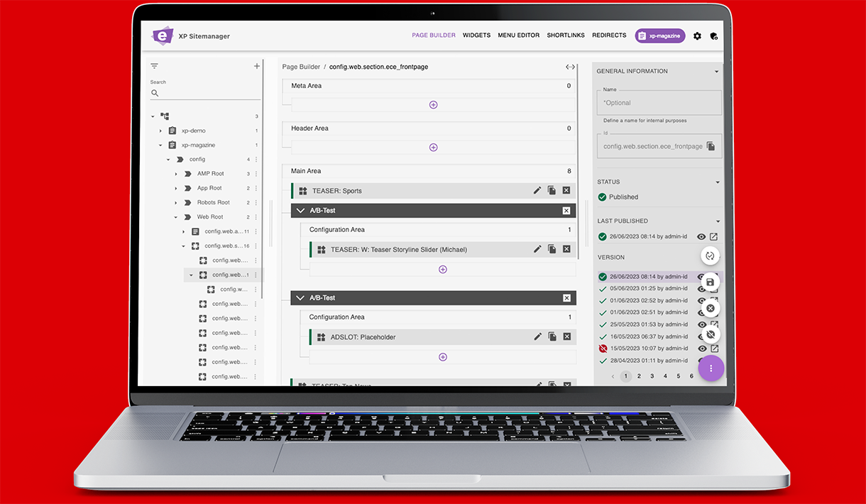866x504 pixels.
Task: Open the settings gear in the top bar
Action: click(697, 36)
